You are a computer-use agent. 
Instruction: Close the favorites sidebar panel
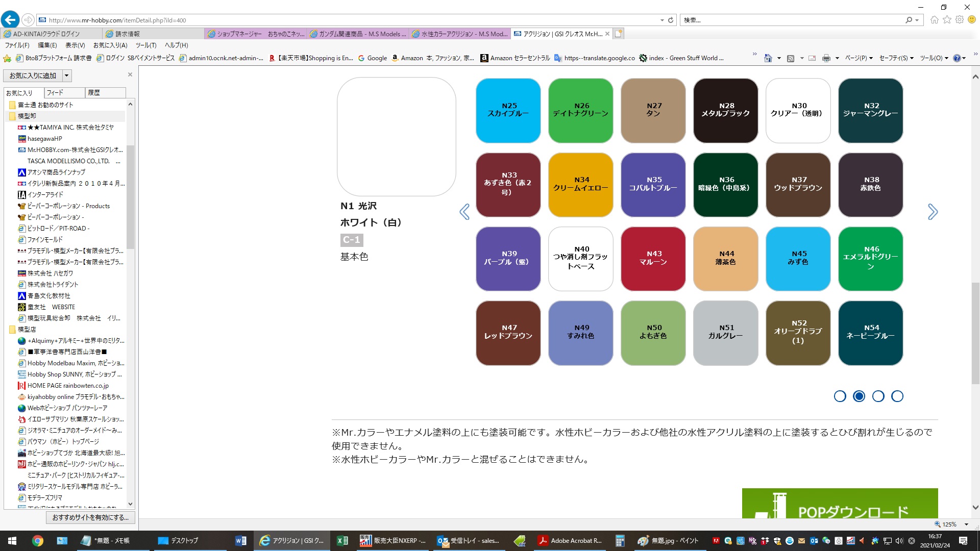pos(130,74)
